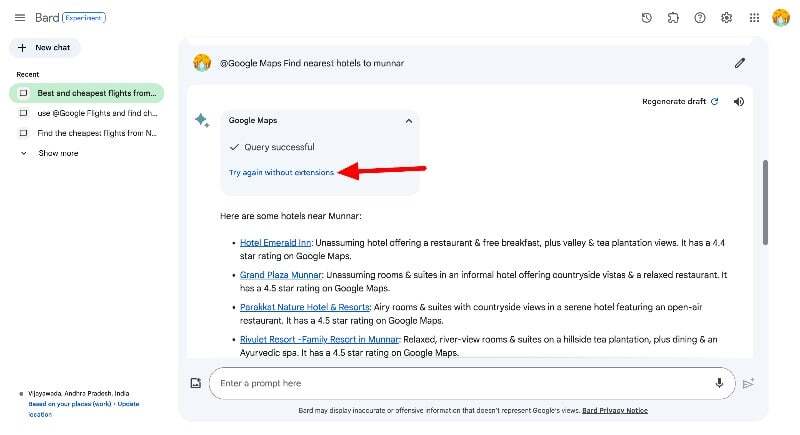
Task: Click Try again without extensions link
Action: [281, 172]
